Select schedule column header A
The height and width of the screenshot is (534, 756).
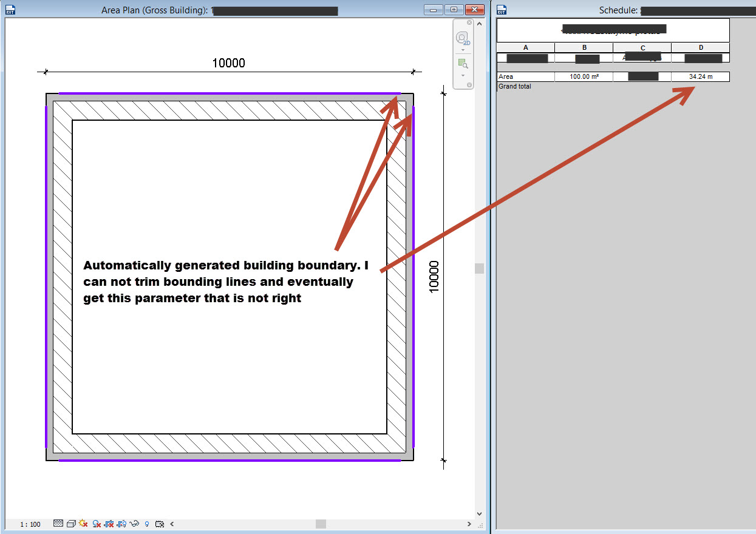(x=525, y=48)
